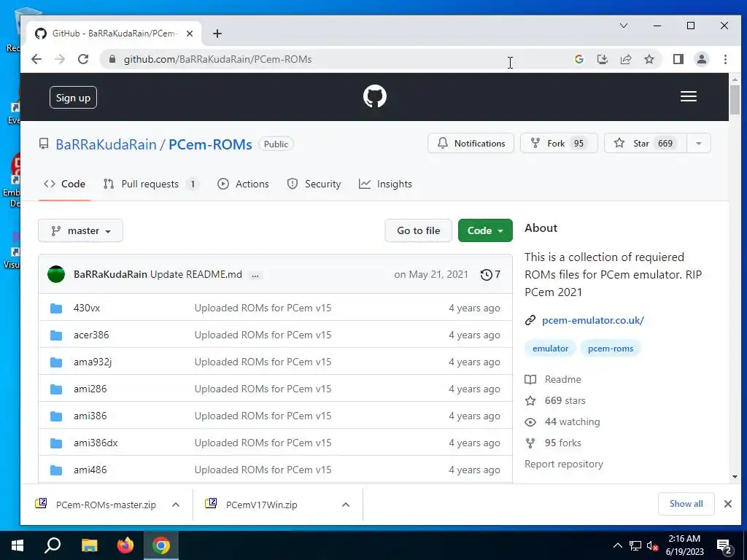Open Chrome tab search chevron
Screen dimensions: 747x560
pos(623,26)
